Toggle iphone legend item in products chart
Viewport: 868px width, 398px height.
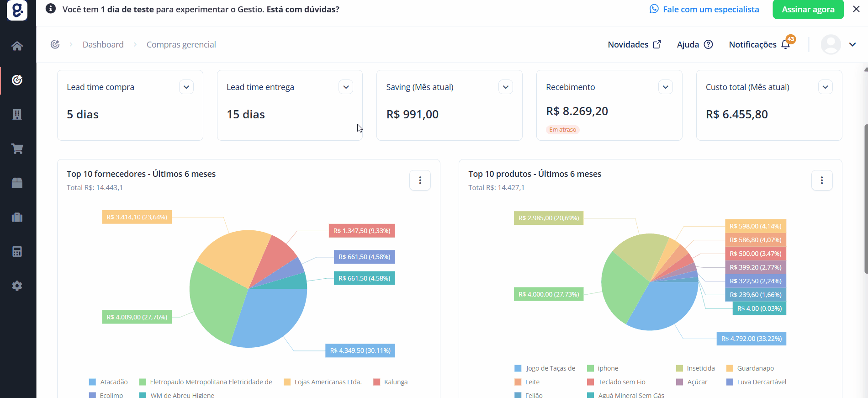click(x=603, y=368)
